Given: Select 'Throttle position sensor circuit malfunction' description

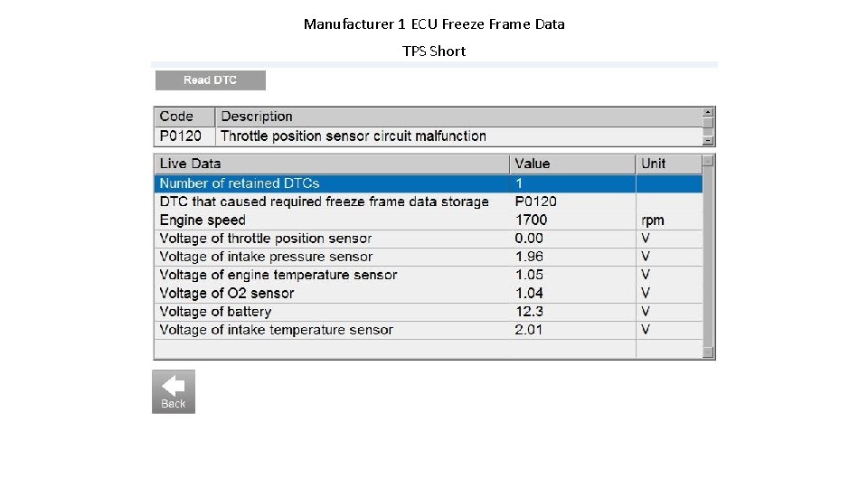Looking at the screenshot, I should click(354, 136).
